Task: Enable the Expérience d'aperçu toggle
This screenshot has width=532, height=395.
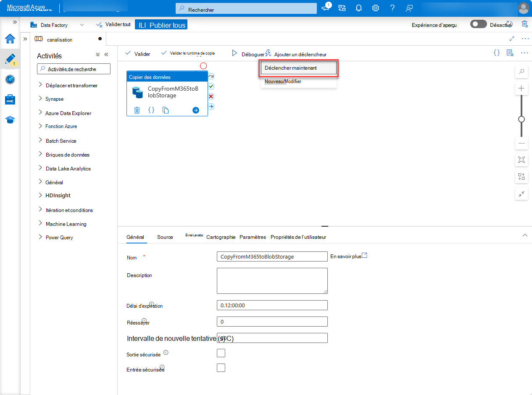Action: click(x=478, y=24)
